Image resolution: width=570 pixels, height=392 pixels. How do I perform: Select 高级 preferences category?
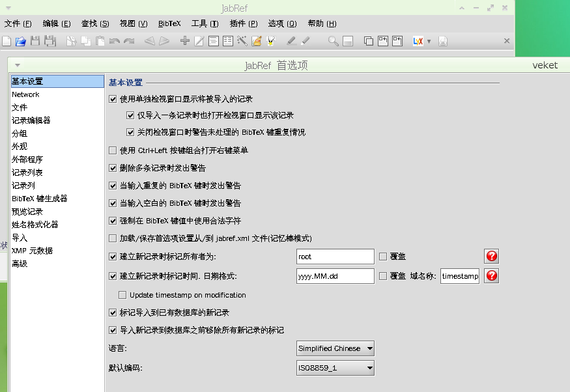point(57,264)
